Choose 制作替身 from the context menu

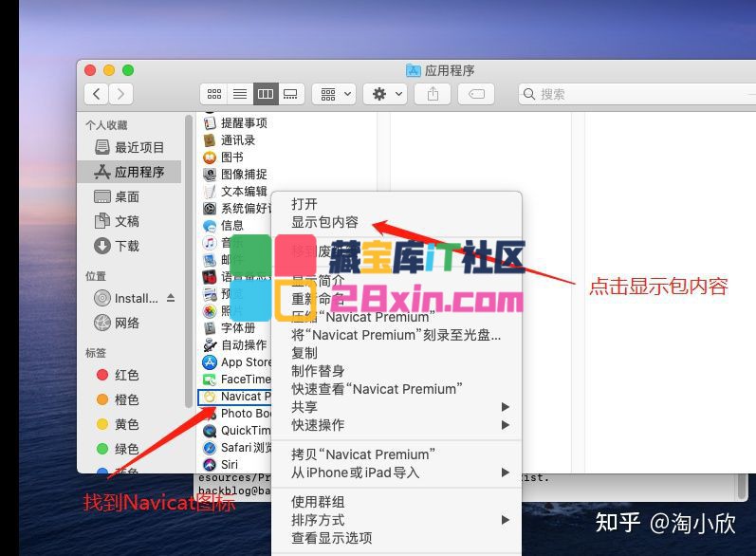coord(396,371)
